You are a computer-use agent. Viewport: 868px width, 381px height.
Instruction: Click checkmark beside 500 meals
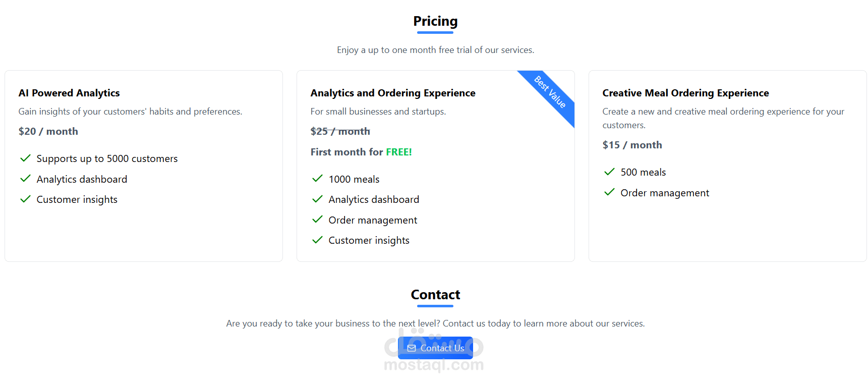(x=609, y=172)
